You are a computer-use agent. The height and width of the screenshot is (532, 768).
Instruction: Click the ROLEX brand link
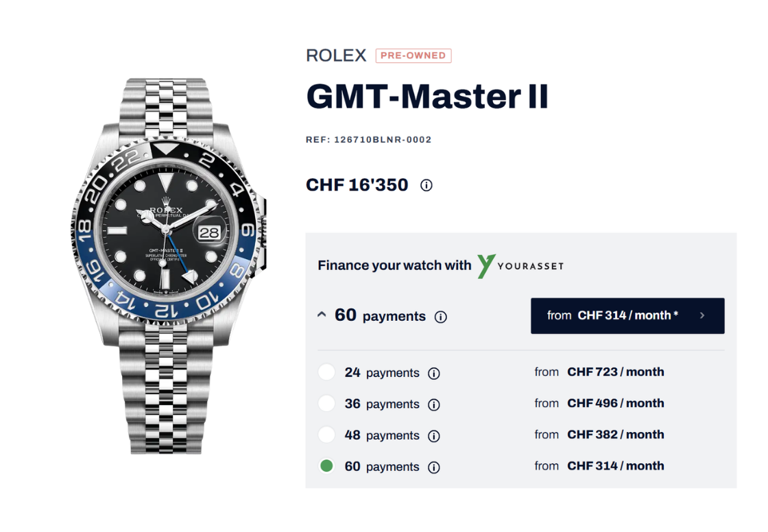pos(336,56)
